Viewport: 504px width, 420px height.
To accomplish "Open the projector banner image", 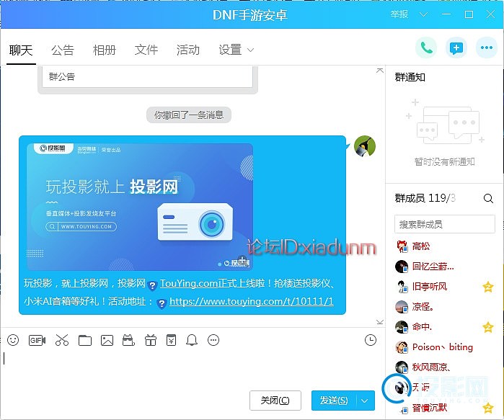I will tap(139, 207).
